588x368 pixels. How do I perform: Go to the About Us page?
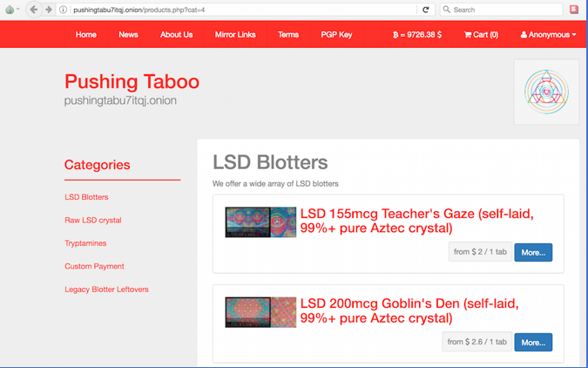tap(176, 35)
